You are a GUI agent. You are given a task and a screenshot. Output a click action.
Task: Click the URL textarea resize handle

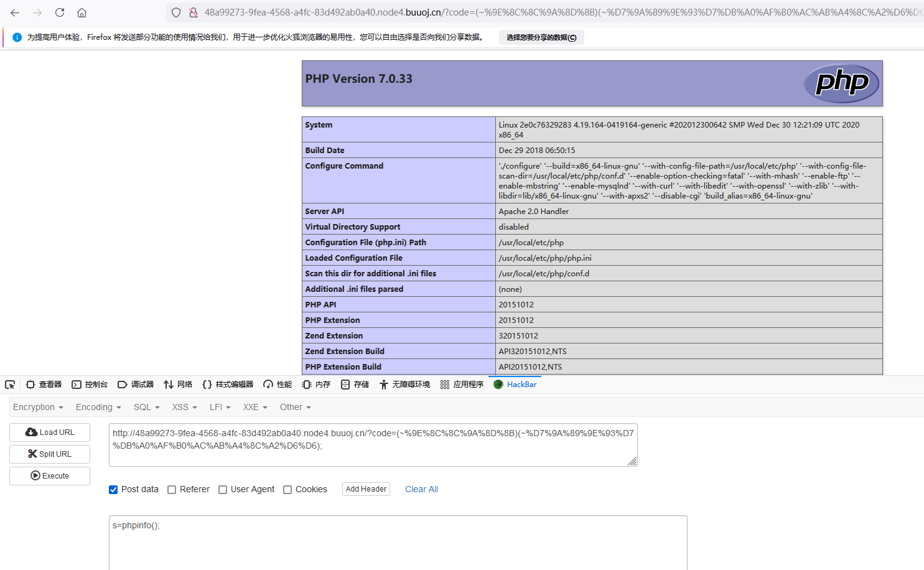[632, 461]
